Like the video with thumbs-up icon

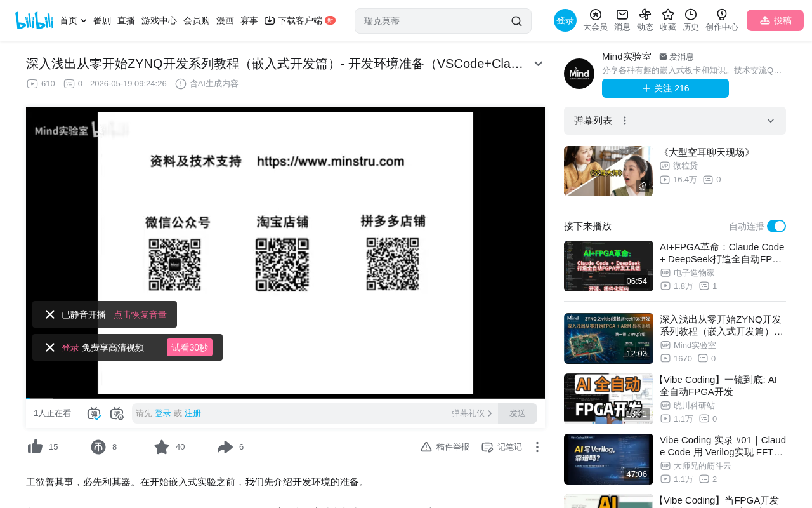tap(36, 447)
